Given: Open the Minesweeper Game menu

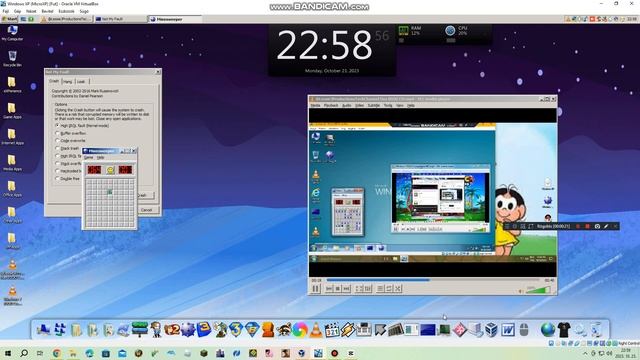Looking at the screenshot, I should tap(89, 157).
